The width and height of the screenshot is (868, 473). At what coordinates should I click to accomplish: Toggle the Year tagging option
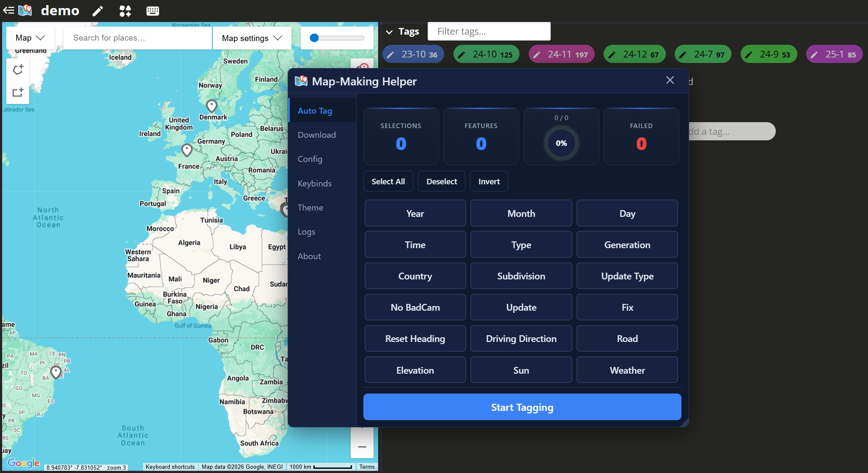pos(415,213)
